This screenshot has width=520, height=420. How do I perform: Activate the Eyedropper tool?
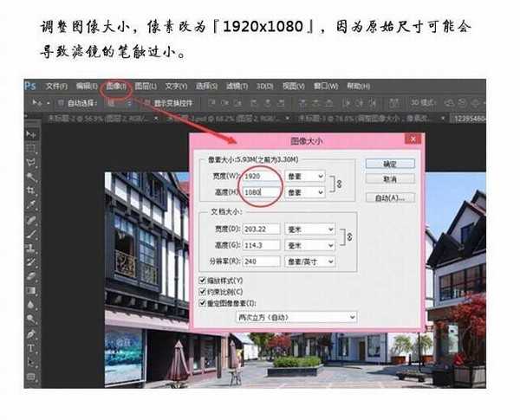31,205
